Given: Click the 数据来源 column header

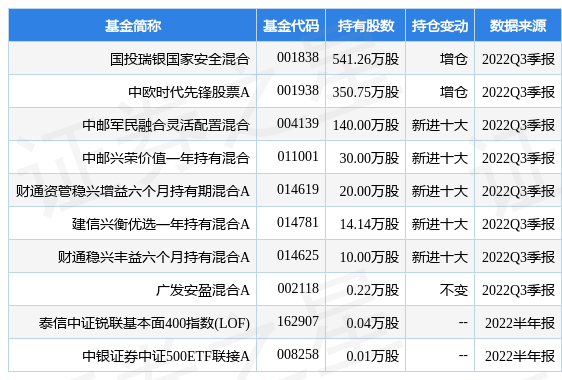Looking at the screenshot, I should pos(518,26).
